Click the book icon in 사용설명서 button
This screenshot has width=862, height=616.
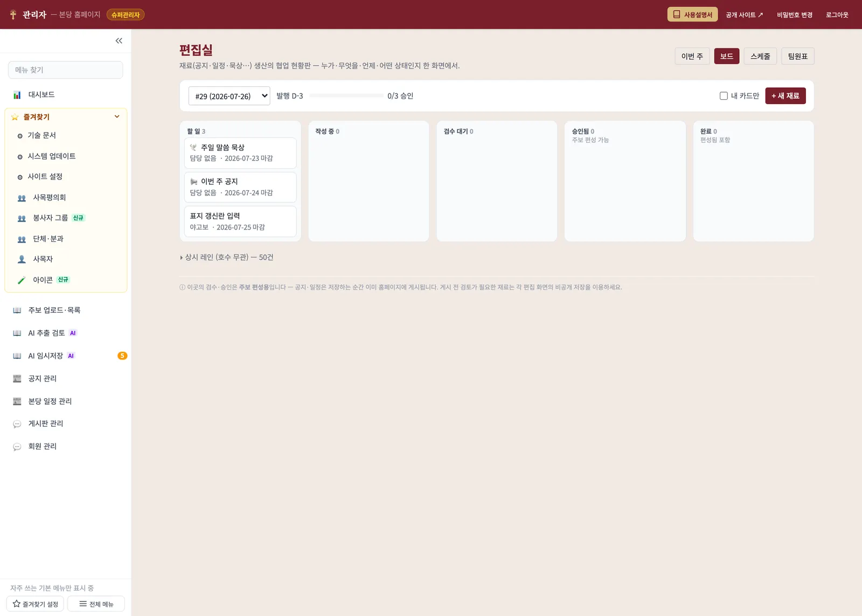click(677, 15)
